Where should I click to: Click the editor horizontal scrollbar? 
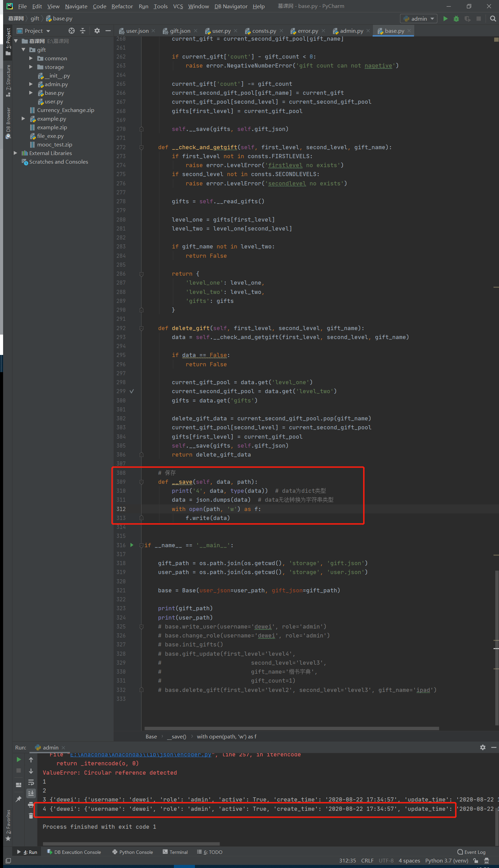click(292, 728)
